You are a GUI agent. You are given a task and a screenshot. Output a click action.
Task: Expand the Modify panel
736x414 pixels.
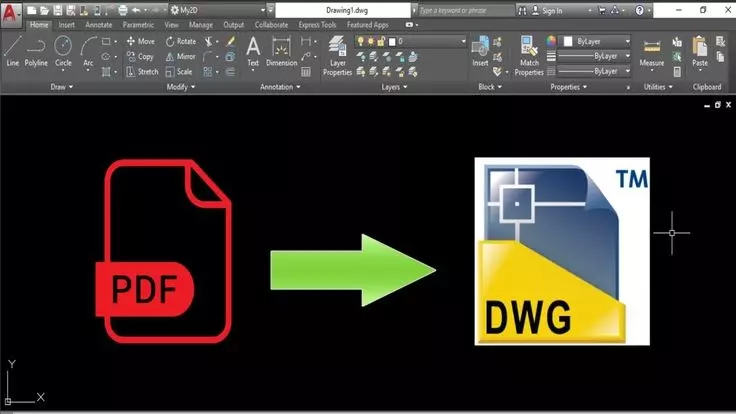[x=181, y=87]
